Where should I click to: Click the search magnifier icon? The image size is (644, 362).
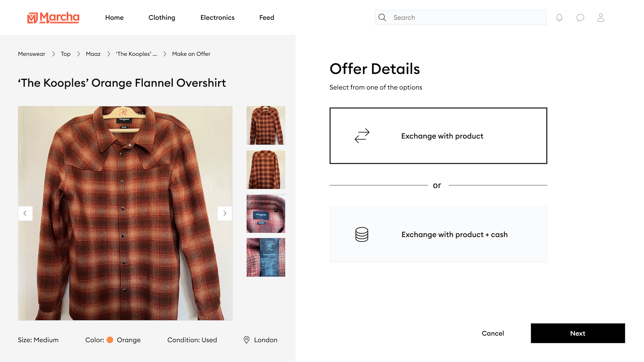382,17
